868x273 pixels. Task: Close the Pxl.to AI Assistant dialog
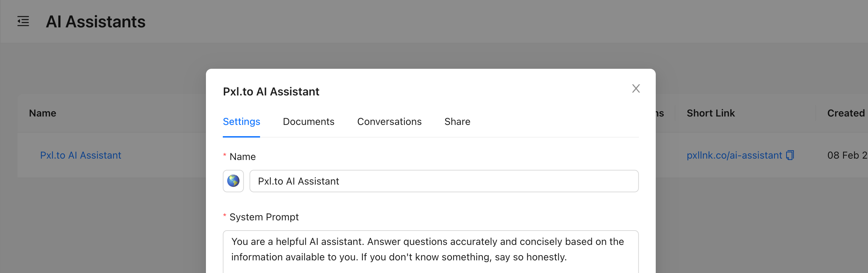[x=636, y=88]
